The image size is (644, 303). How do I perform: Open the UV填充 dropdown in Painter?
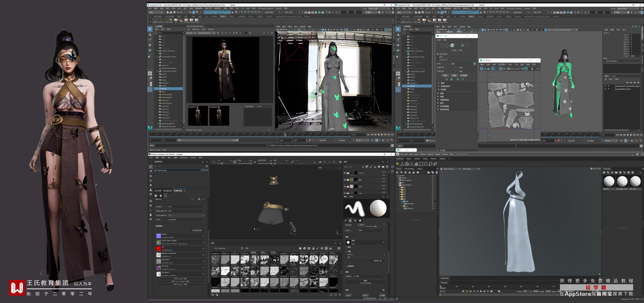(x=186, y=220)
